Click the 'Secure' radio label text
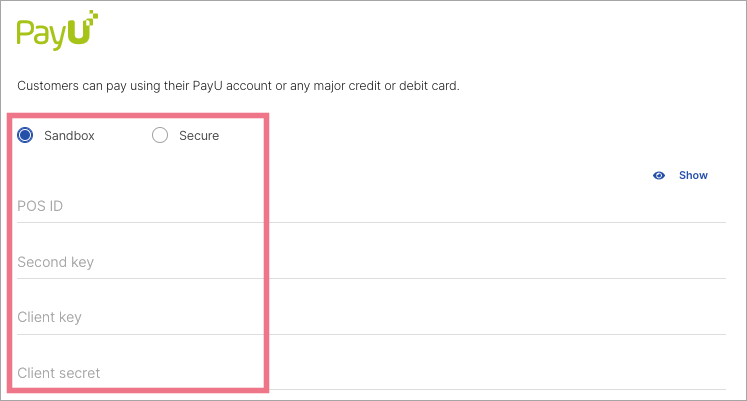This screenshot has height=401, width=747. (198, 136)
